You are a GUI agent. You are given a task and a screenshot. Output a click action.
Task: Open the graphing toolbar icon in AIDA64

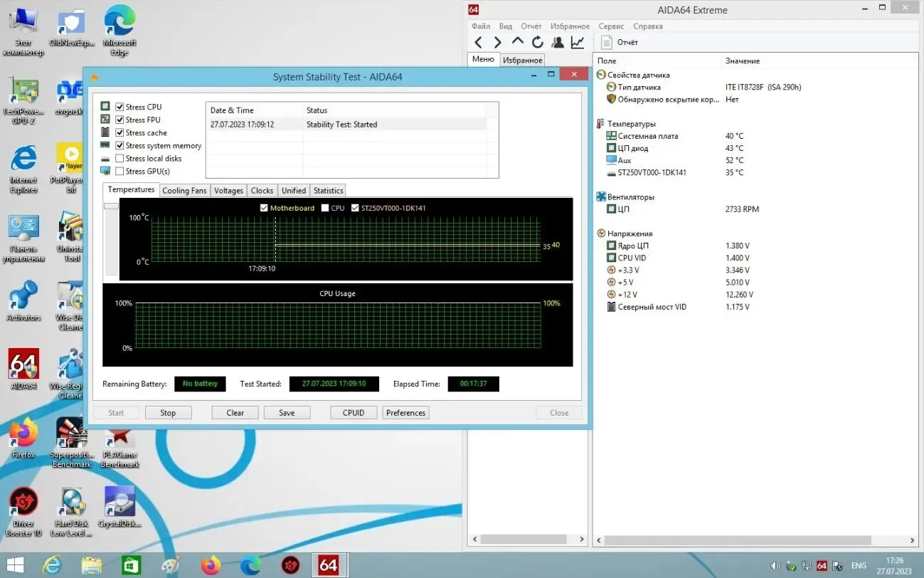(x=577, y=42)
